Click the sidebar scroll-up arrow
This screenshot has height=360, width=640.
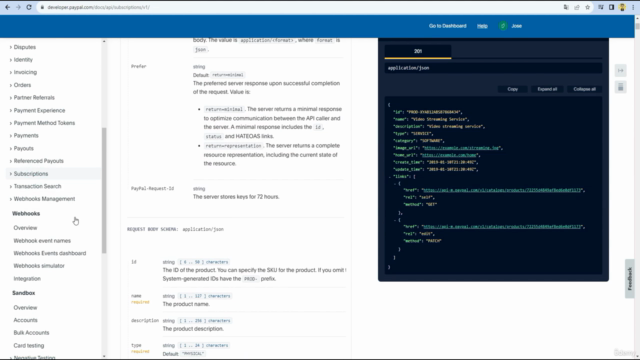pyautogui.click(x=104, y=42)
